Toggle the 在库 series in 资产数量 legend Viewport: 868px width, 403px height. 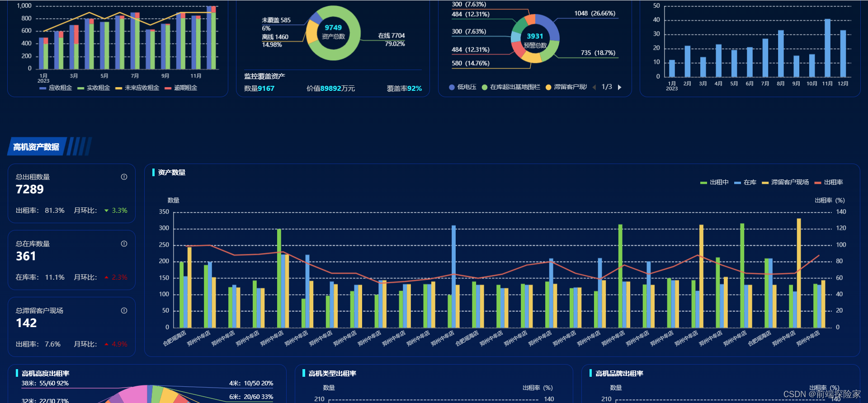tap(745, 183)
